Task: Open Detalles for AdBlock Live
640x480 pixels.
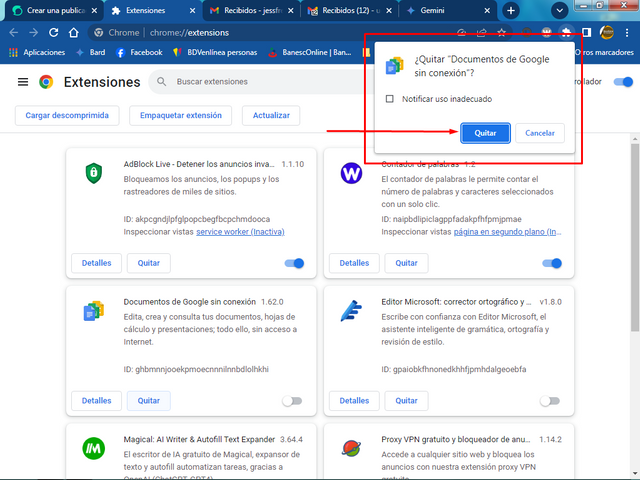Action: point(97,263)
